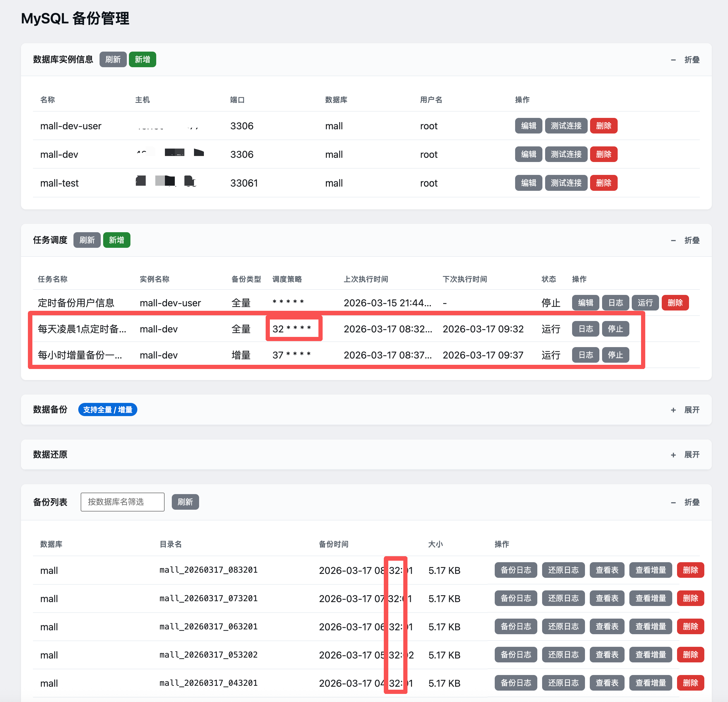Add a new database instance
This screenshot has width=728, height=702.
[x=142, y=59]
